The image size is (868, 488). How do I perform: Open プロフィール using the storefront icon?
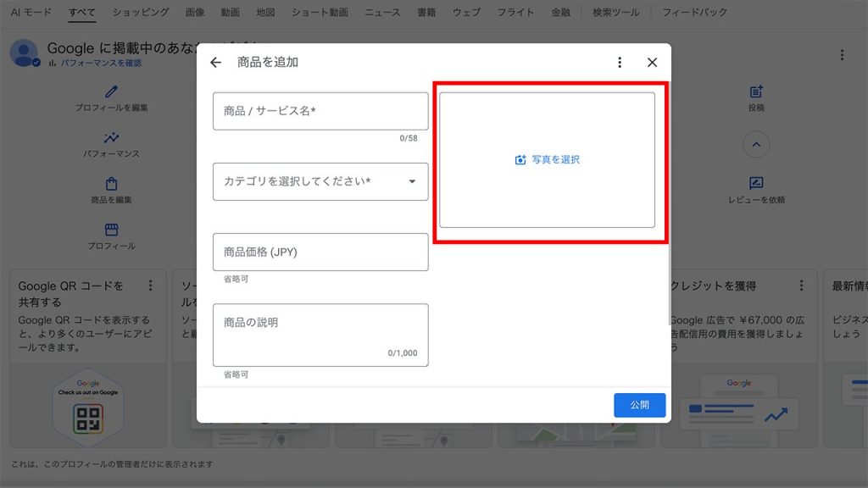pos(112,229)
